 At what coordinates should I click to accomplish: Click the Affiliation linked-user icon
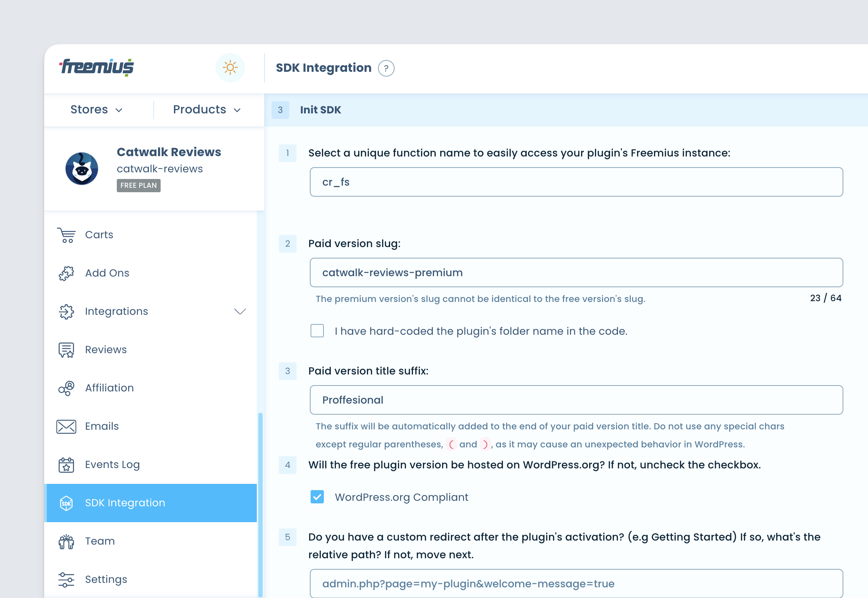point(66,388)
